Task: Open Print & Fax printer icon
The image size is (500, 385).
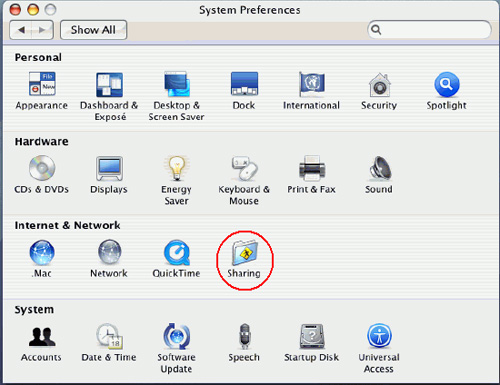Action: pyautogui.click(x=312, y=168)
